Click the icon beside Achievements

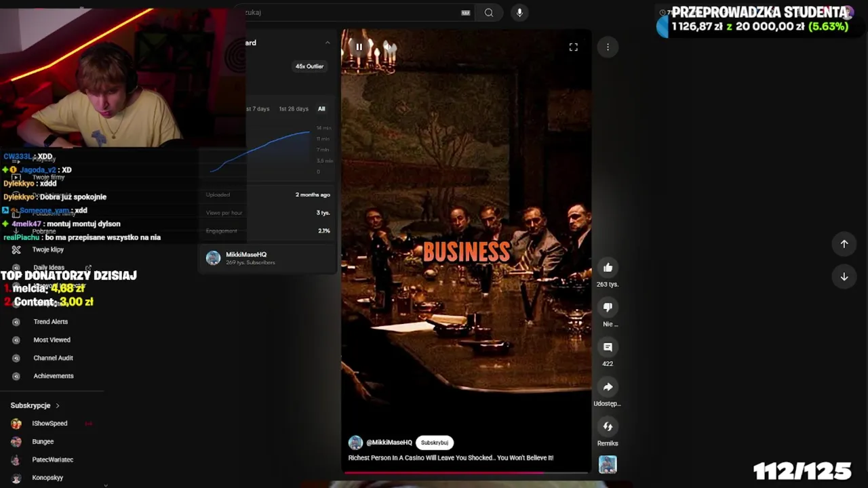pyautogui.click(x=16, y=376)
